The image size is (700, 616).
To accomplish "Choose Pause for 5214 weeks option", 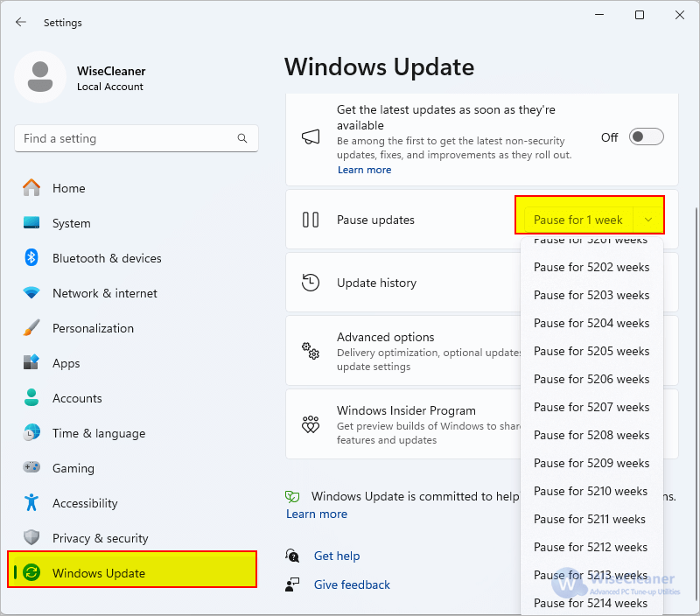I will pos(591,603).
